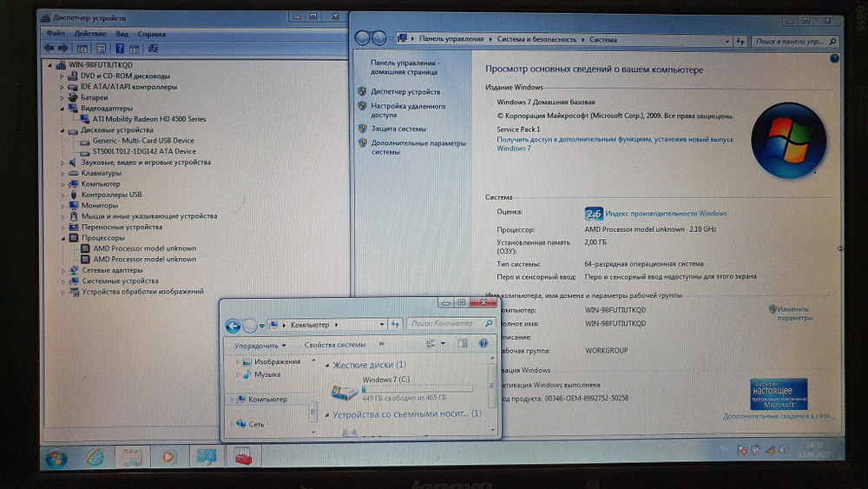Screen dimensions: 868x489
Task: Click the Explorer help question mark icon
Action: coord(483,345)
